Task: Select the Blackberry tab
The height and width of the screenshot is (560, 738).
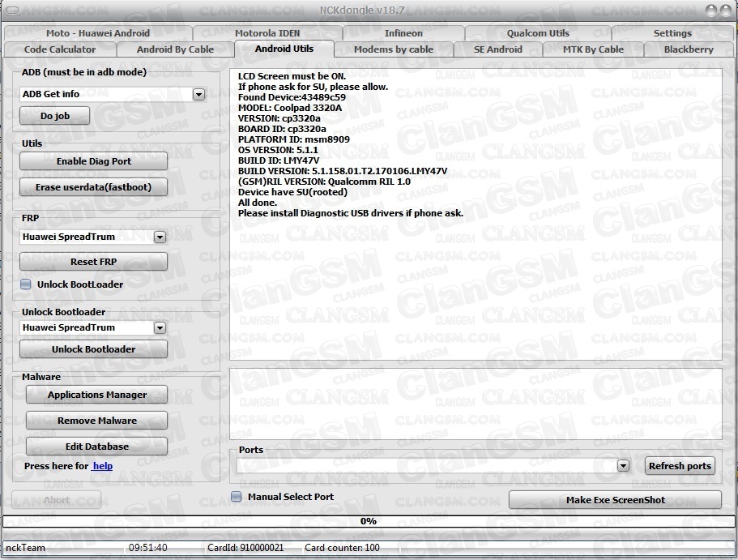Action: click(x=689, y=49)
